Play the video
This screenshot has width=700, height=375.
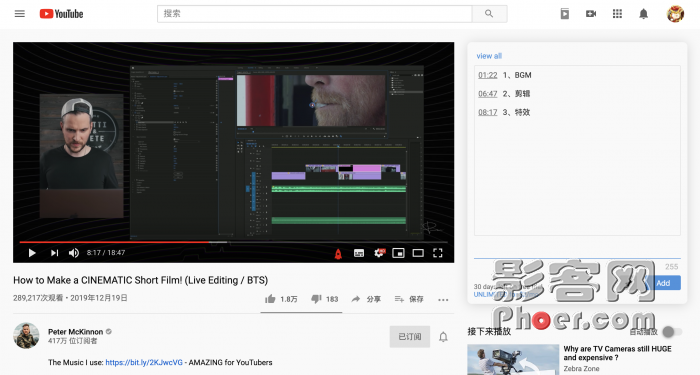pos(32,253)
